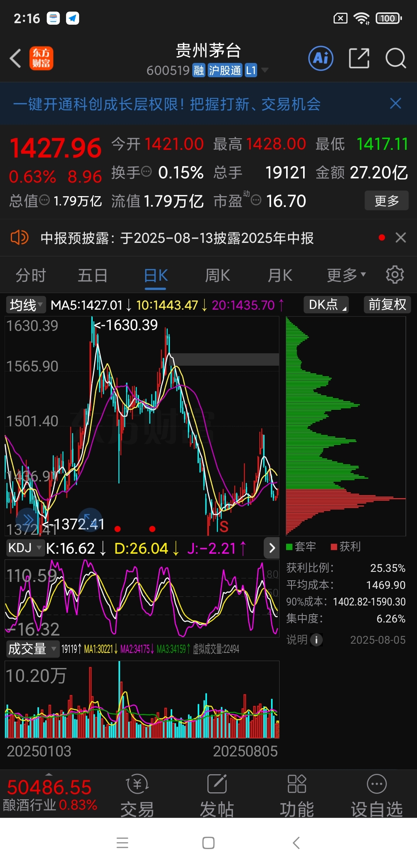The width and height of the screenshot is (417, 868).
Task: Tap the chip distribution chart
Action: tap(346, 426)
